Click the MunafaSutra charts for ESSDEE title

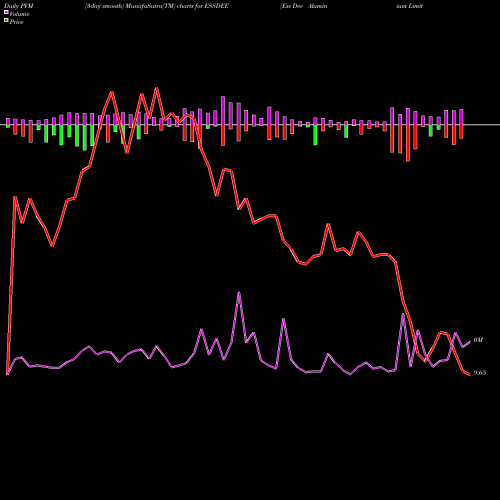coord(157,6)
